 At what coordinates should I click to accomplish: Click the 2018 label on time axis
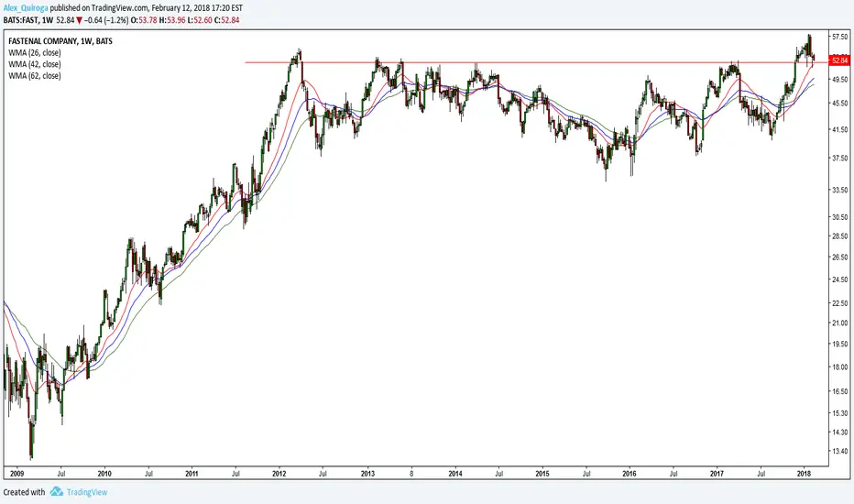pos(804,474)
